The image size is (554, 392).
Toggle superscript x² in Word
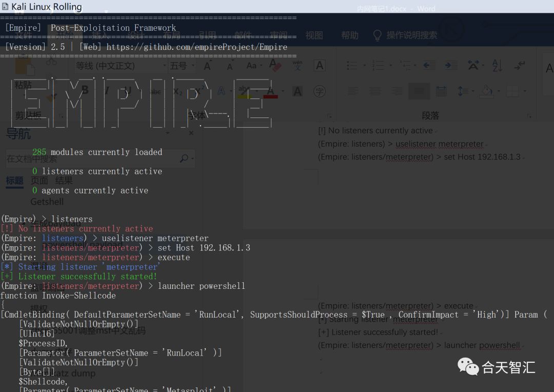(x=200, y=90)
